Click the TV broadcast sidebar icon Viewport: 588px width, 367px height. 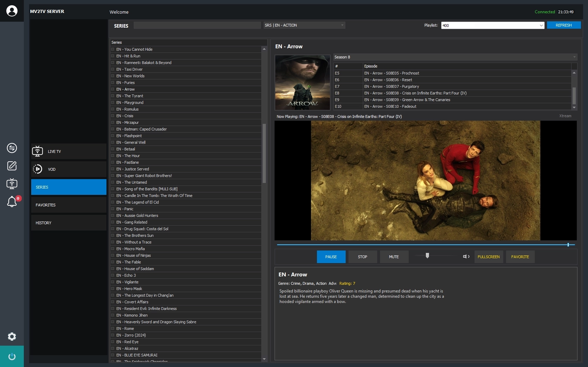12,184
